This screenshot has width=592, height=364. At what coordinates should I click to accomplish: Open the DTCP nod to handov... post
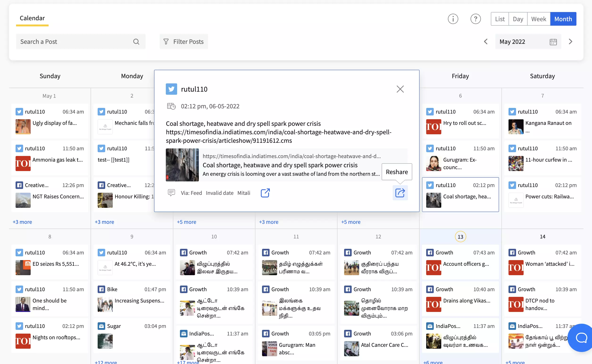(x=542, y=299)
